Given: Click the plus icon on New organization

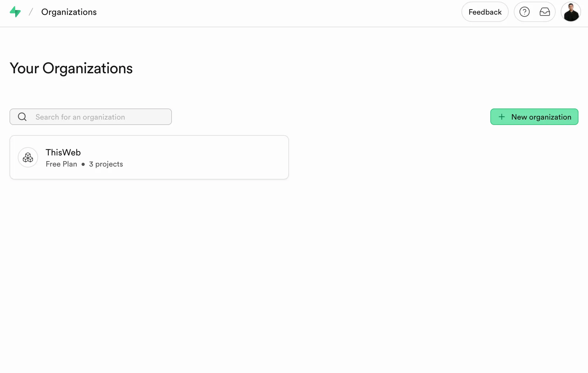Looking at the screenshot, I should (502, 117).
